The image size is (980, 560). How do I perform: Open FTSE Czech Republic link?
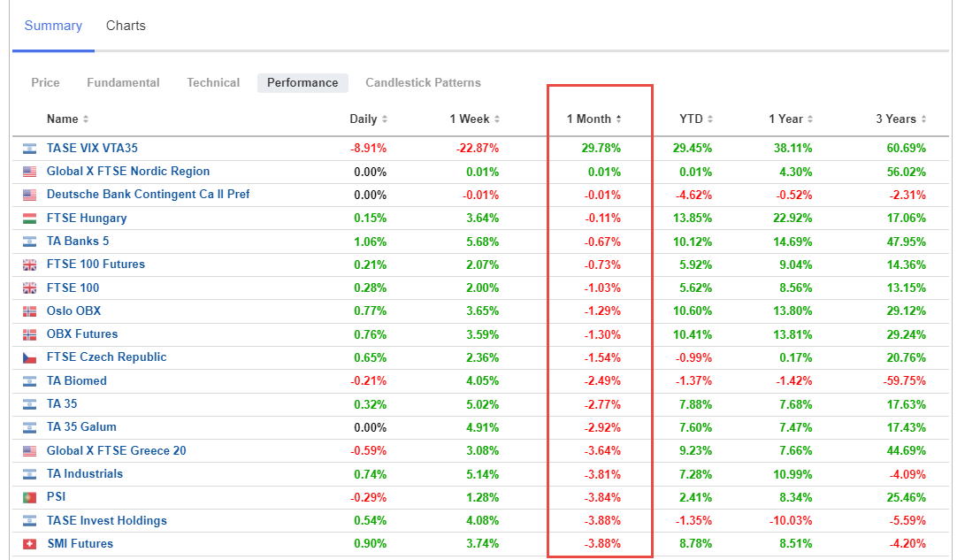(x=106, y=357)
